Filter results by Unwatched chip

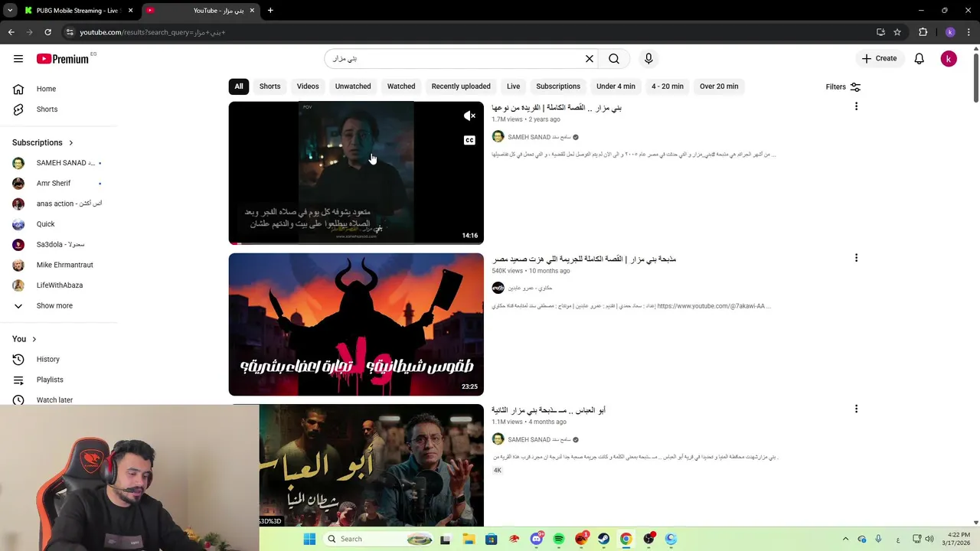(x=353, y=86)
